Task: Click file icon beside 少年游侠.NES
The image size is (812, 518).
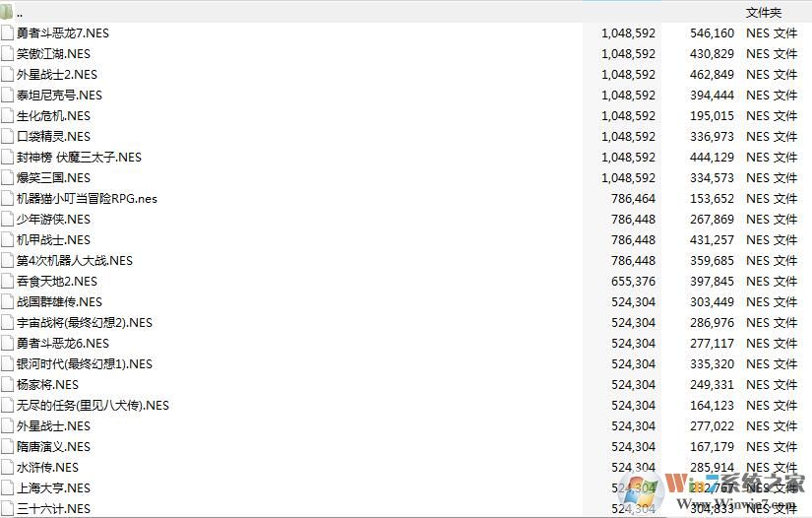Action: coord(7,220)
